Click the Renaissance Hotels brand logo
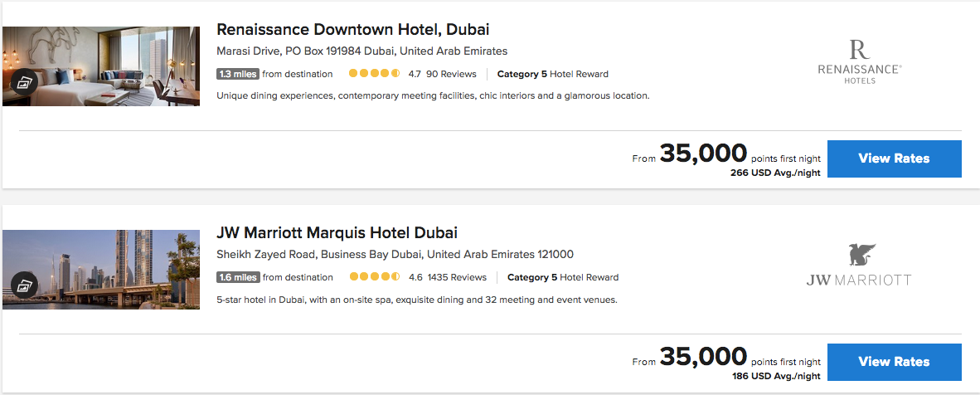Viewport: 980px width, 395px height. (859, 61)
